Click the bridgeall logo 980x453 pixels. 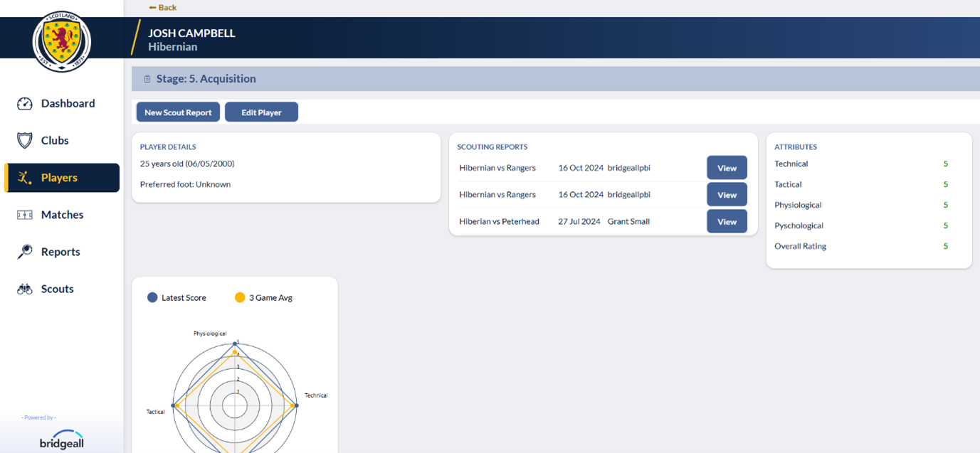coord(62,439)
